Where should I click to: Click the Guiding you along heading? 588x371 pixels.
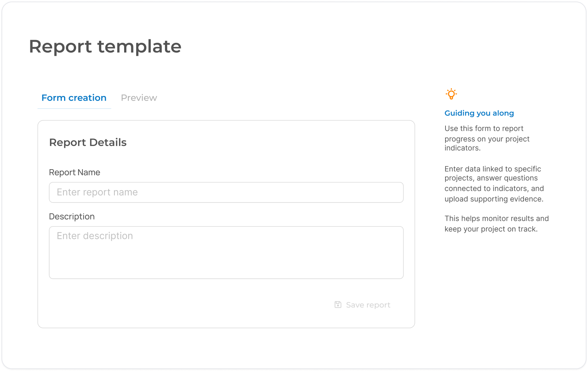point(479,113)
